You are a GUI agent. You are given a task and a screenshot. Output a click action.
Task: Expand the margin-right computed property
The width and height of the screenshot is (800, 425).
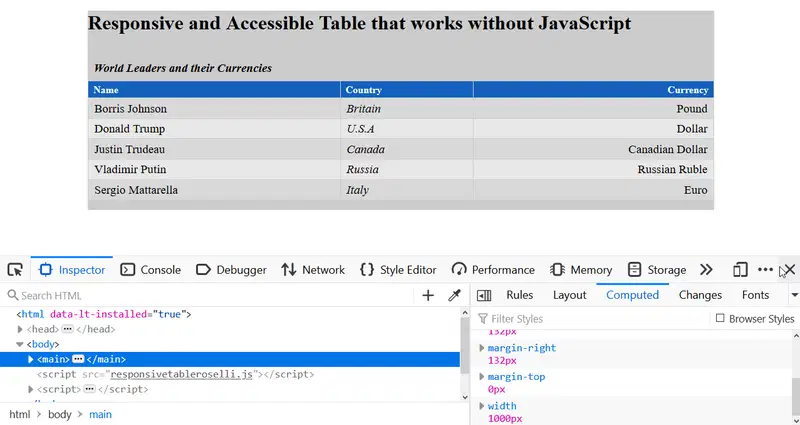(x=481, y=348)
